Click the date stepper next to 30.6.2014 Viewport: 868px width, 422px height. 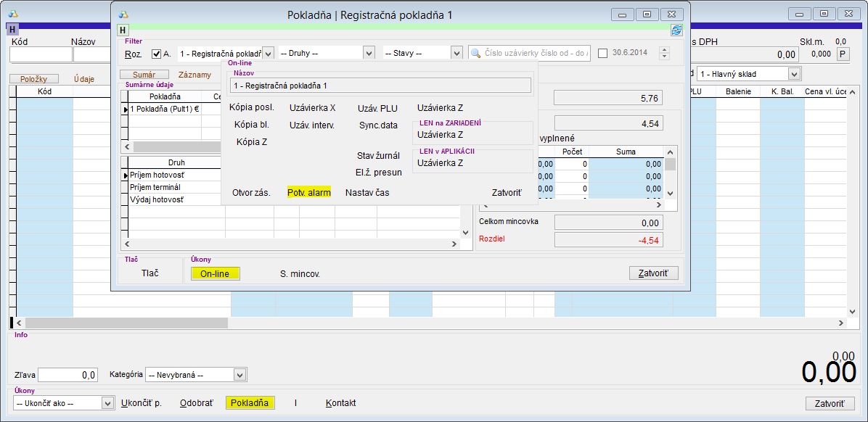pos(665,54)
